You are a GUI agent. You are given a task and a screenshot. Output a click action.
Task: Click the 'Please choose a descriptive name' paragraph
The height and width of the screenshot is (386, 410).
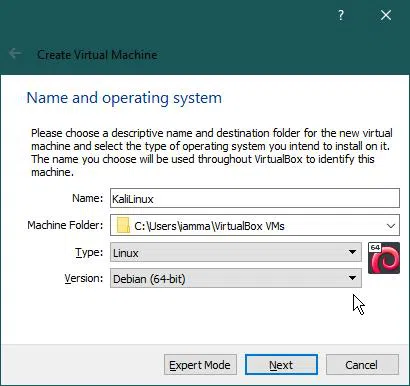212,152
